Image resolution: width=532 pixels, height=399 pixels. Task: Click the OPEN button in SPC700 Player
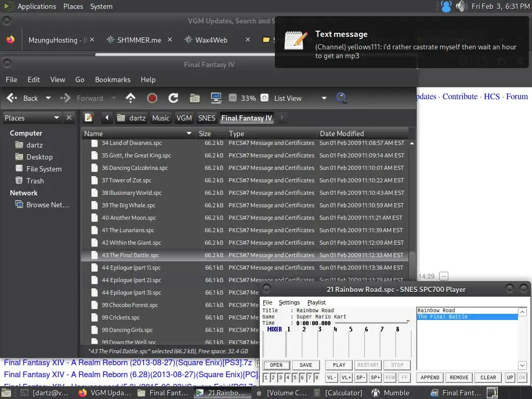click(x=276, y=365)
